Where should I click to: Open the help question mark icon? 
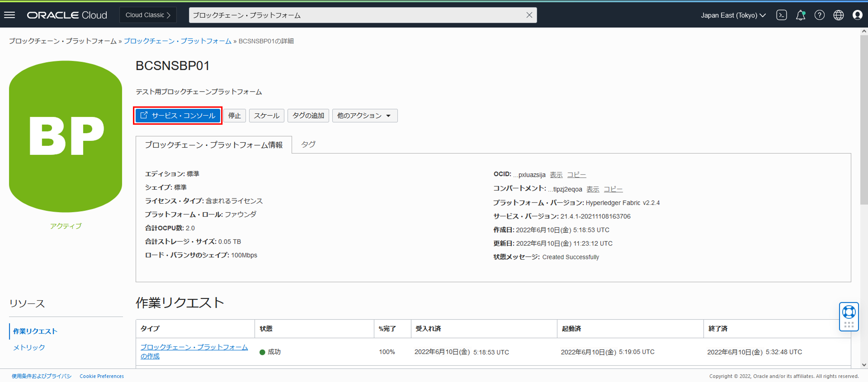click(x=820, y=15)
